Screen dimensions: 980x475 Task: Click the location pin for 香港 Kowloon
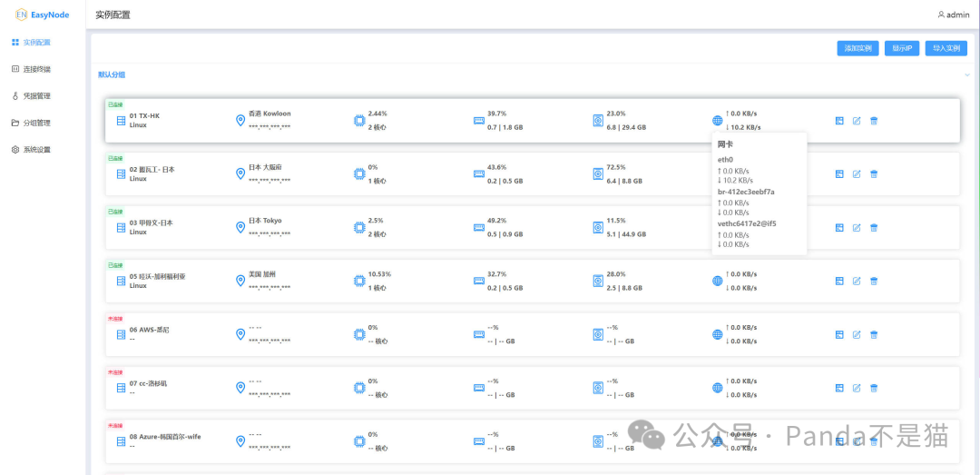click(240, 120)
